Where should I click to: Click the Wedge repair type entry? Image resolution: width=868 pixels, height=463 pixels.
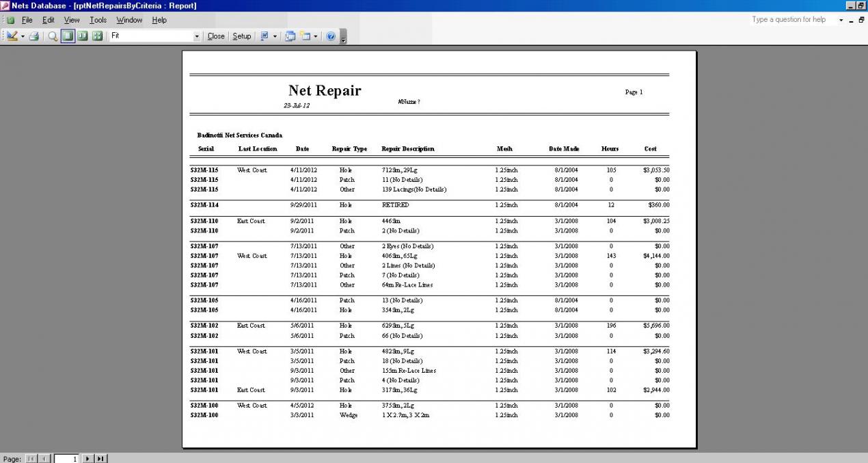pos(348,416)
